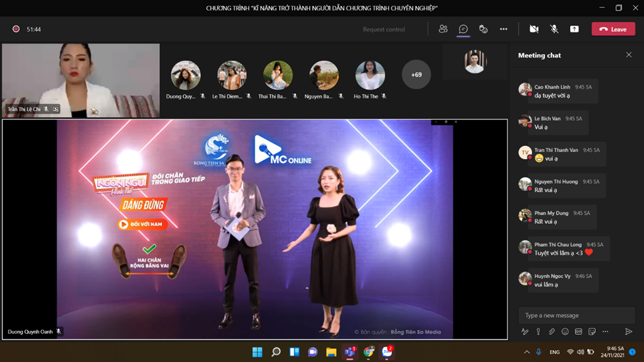Click the pin icon on Tran Thi Le Chi's tile
The width and height of the screenshot is (644, 362).
click(x=55, y=109)
